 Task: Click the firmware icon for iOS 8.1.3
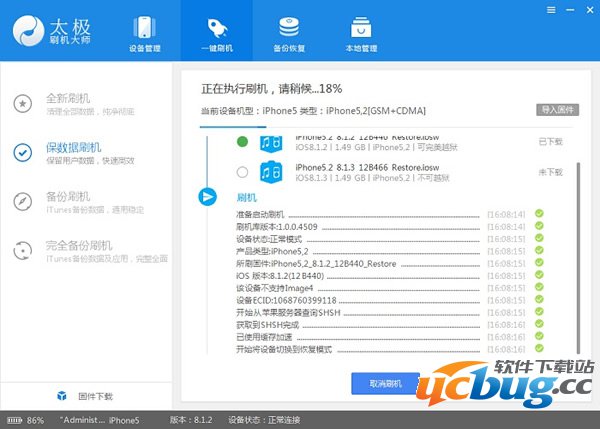[x=271, y=172]
